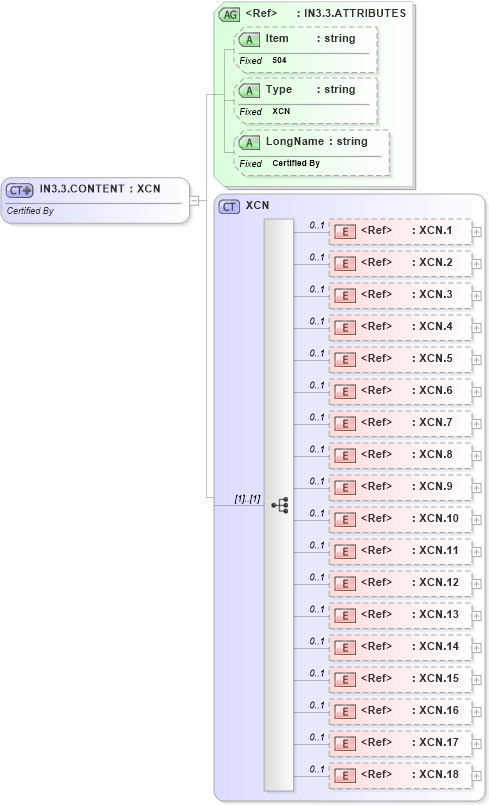Select the 'Item : string' attribute label

(x=310, y=39)
